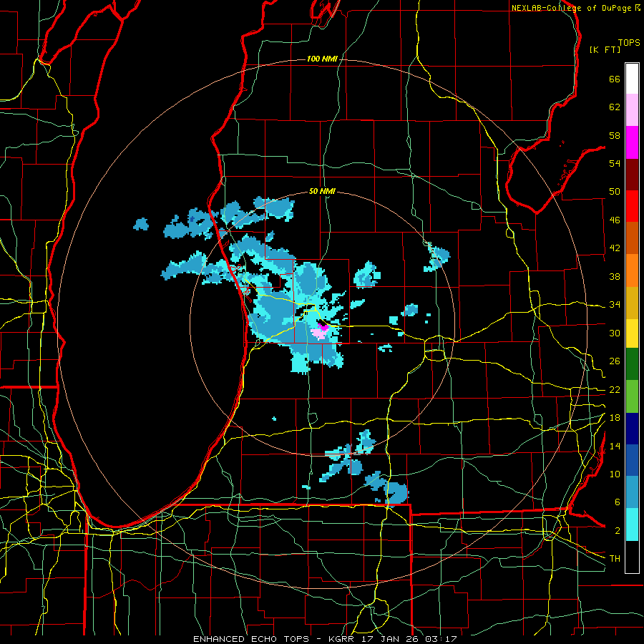Screen dimensions: 644x644
Task: Click the legend value "38"
Action: 615,276
